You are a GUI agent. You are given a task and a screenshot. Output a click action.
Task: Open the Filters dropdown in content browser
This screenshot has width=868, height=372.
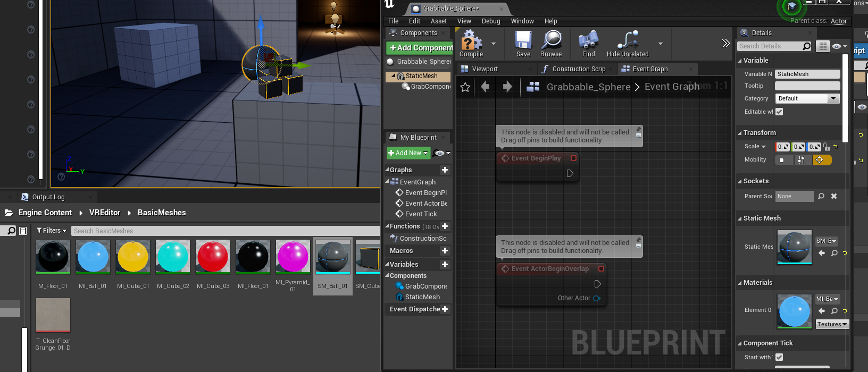point(52,231)
